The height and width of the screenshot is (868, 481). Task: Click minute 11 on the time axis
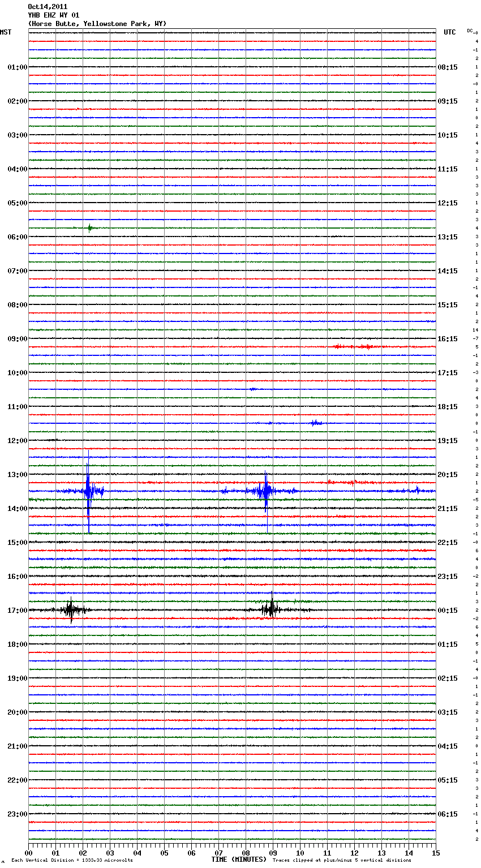[x=327, y=853]
